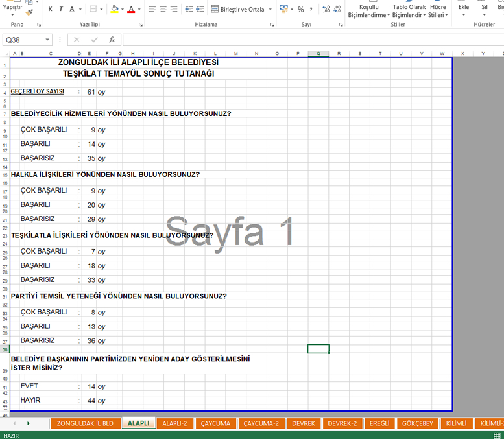This screenshot has height=439, width=504.
Task: Switch to ZONGULDAK İL BLD sheet tab
Action: pos(85,423)
